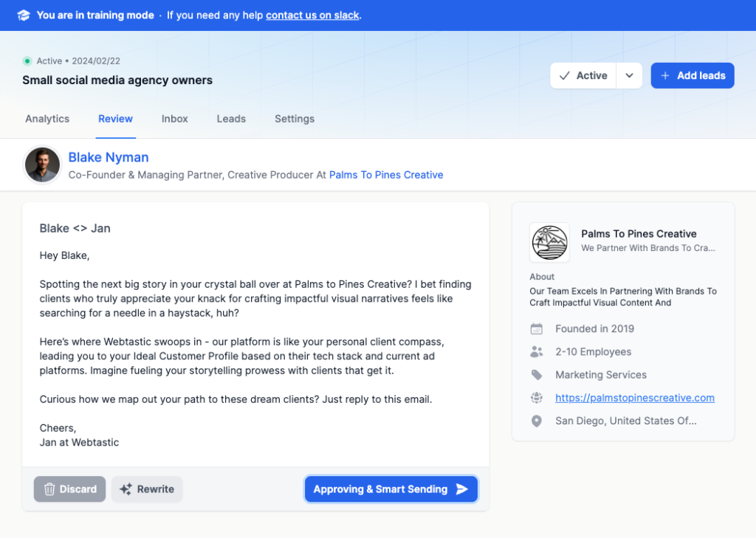This screenshot has height=538, width=756.
Task: Click Blake Nyman's profile photo
Action: click(x=42, y=165)
